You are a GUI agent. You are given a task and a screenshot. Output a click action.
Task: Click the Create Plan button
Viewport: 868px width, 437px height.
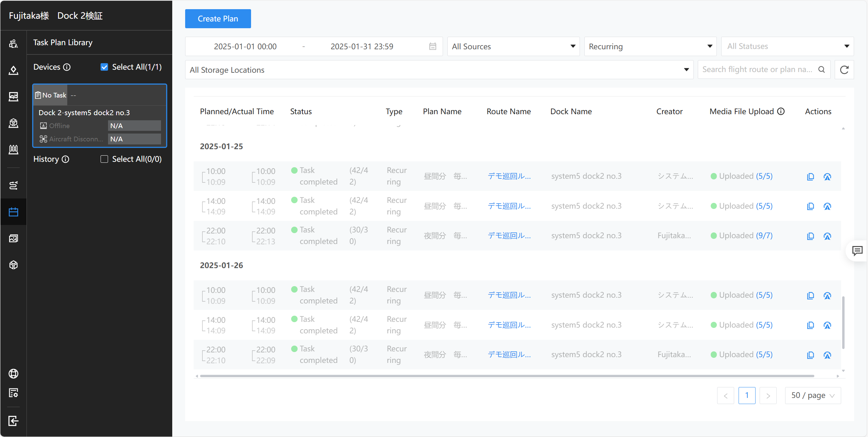pos(218,19)
